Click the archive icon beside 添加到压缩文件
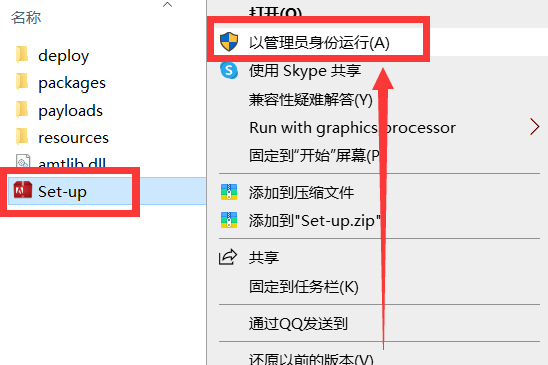 229,192
